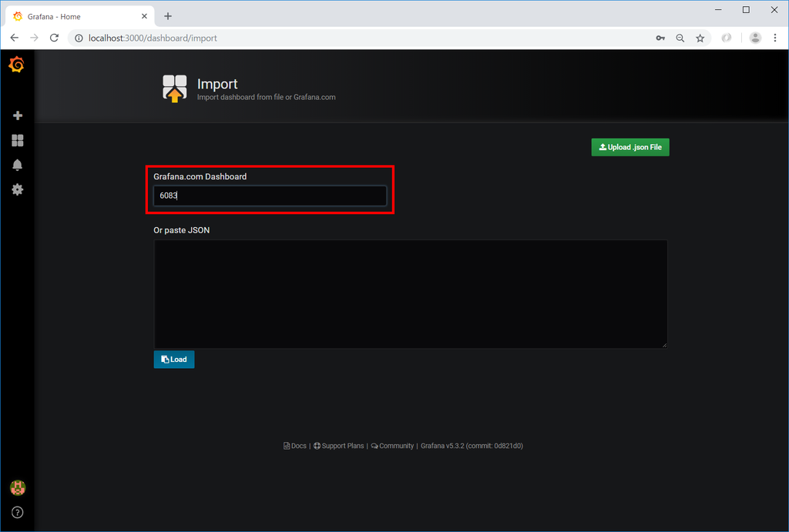The height and width of the screenshot is (532, 789).
Task: Minimize the browser window
Action: (x=718, y=10)
